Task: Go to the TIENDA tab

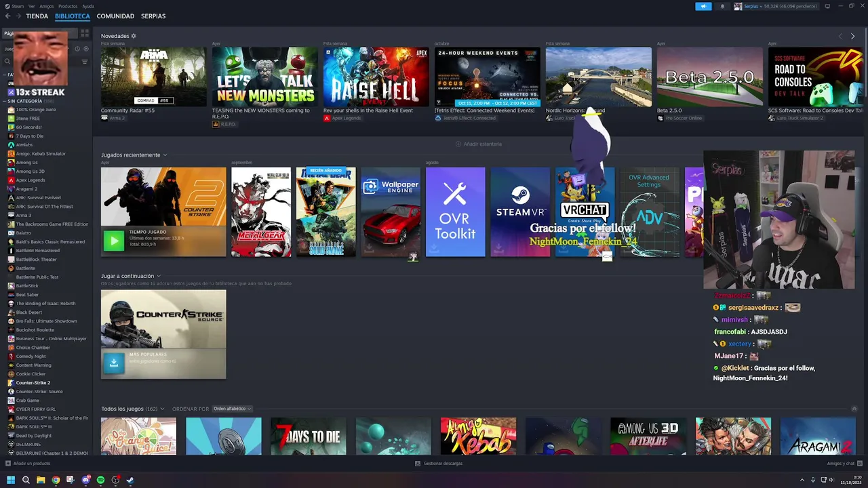Action: [x=37, y=16]
